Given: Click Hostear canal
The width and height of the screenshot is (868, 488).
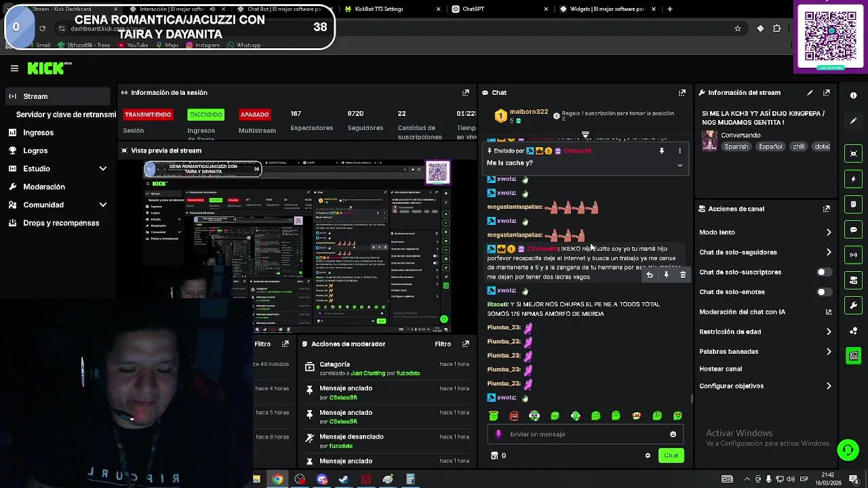Looking at the screenshot, I should click(720, 369).
